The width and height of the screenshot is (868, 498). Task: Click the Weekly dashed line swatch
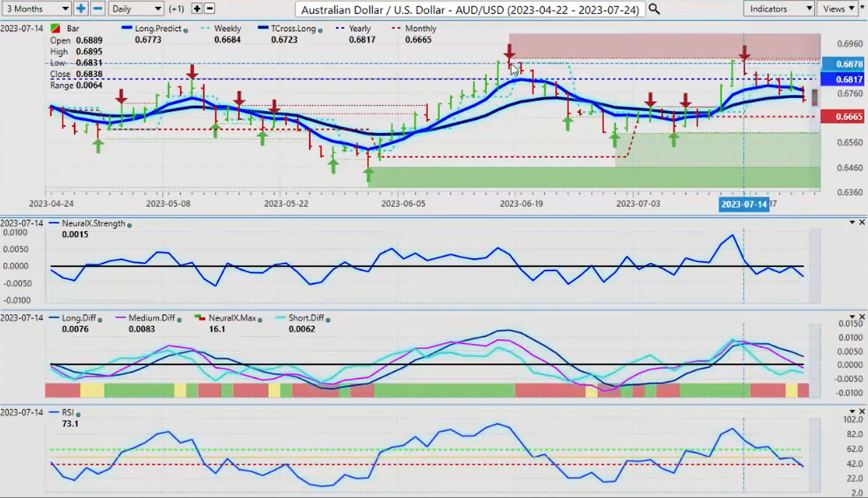coord(206,29)
